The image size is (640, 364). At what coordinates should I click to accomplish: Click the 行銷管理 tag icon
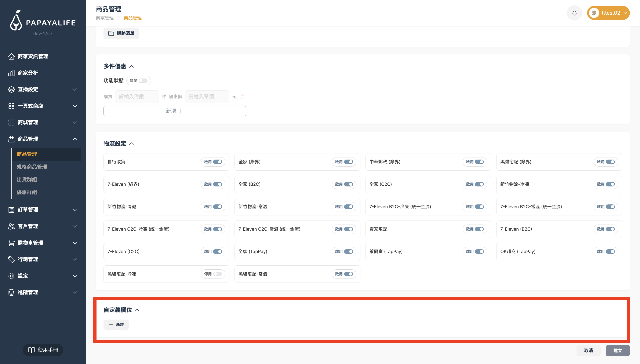point(11,259)
